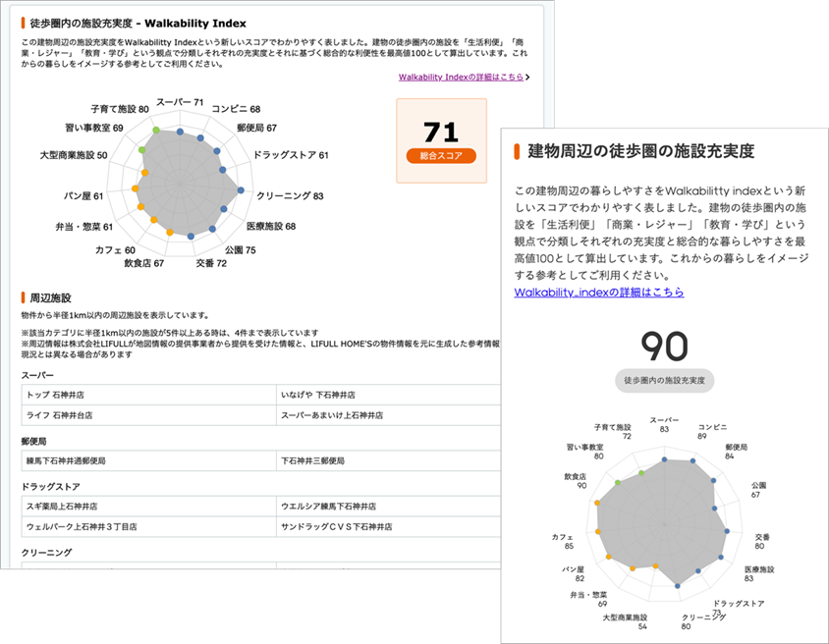This screenshot has height=644, width=829.
Task: Click the 子育て施設 72 label on the right chart
Action: (x=612, y=432)
